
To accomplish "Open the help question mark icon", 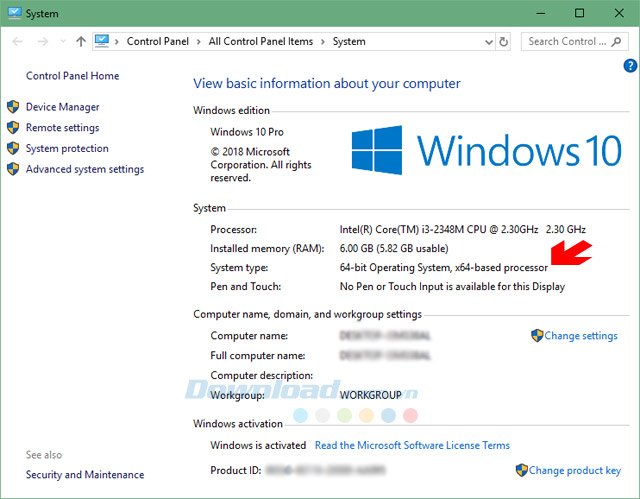I will coord(630,65).
